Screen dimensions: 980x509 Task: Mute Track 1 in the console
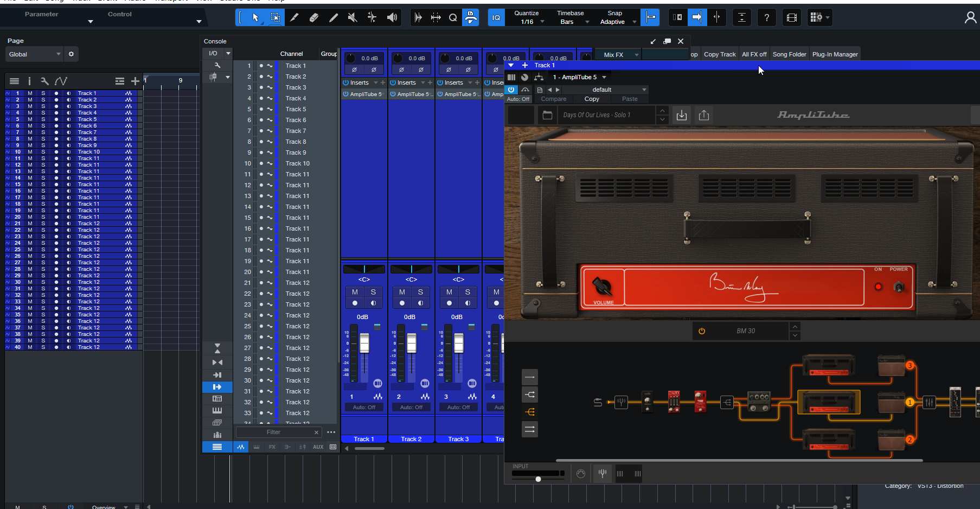355,292
